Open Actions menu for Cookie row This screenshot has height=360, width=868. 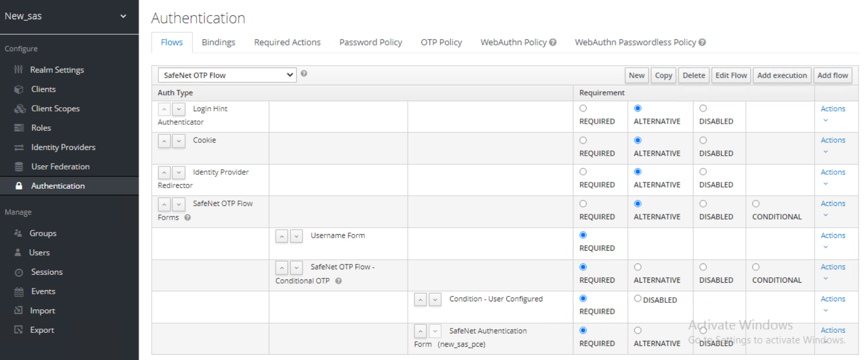click(833, 145)
